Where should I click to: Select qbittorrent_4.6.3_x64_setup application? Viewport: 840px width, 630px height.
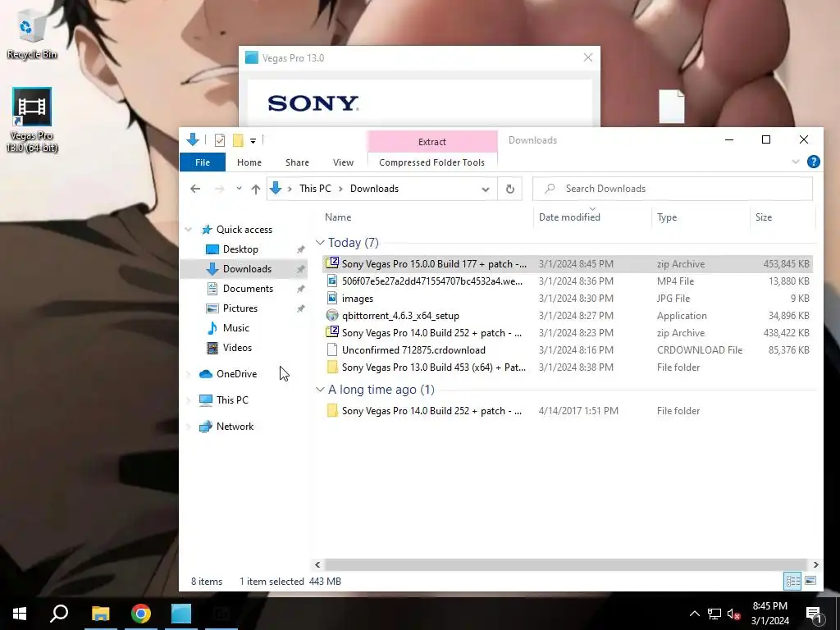568,316
